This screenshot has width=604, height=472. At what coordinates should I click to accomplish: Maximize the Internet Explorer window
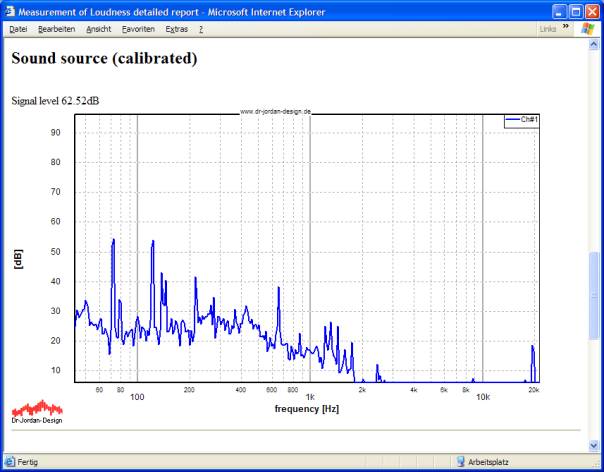pos(574,10)
